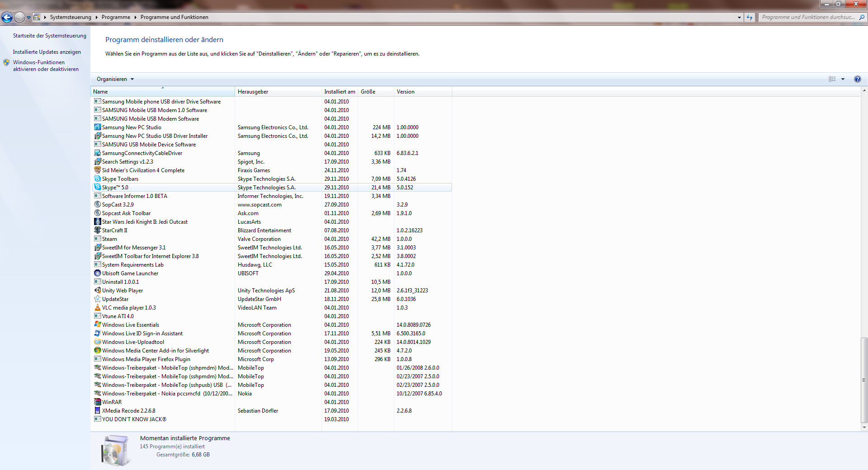Click the view mode icon
Image resolution: width=868 pixels, height=470 pixels.
tap(832, 79)
